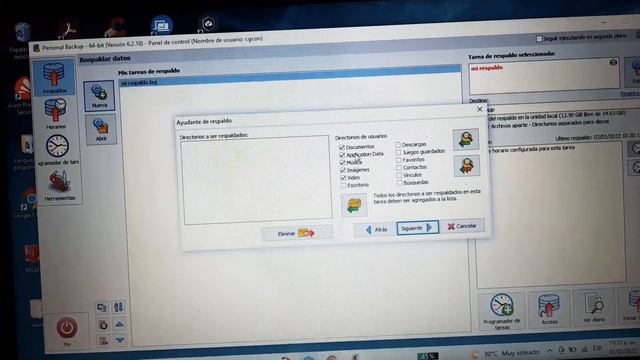
Task: Check the Documentos checkbox
Action: [x=342, y=147]
